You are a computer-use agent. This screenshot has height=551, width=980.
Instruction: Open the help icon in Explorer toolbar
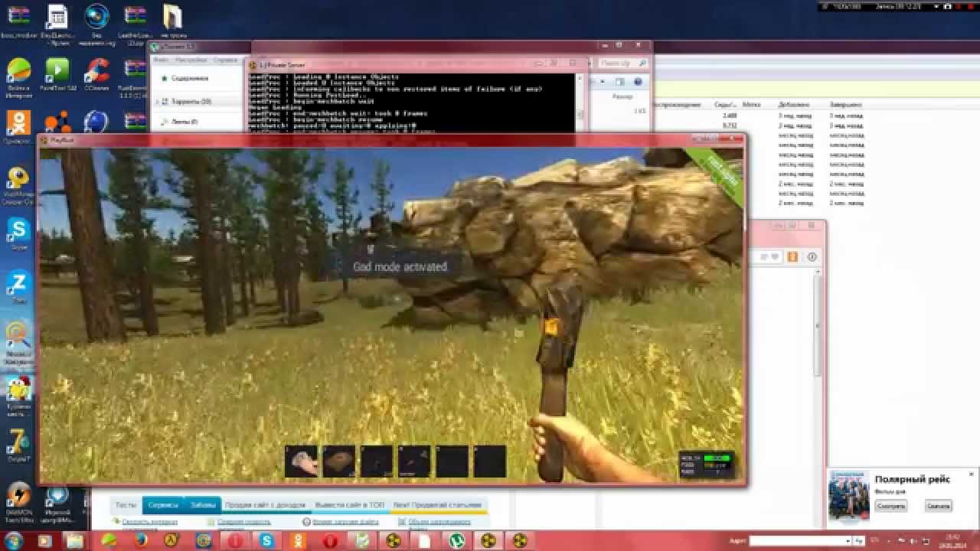(x=637, y=82)
